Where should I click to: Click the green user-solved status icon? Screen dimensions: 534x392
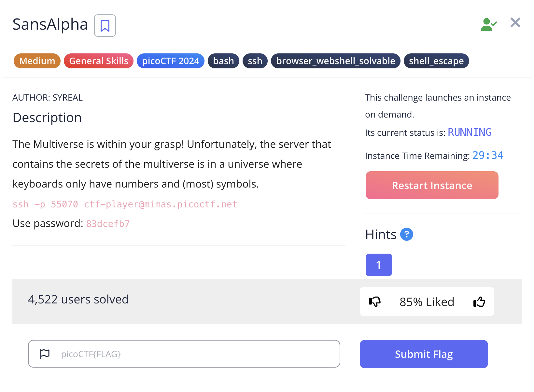489,24
